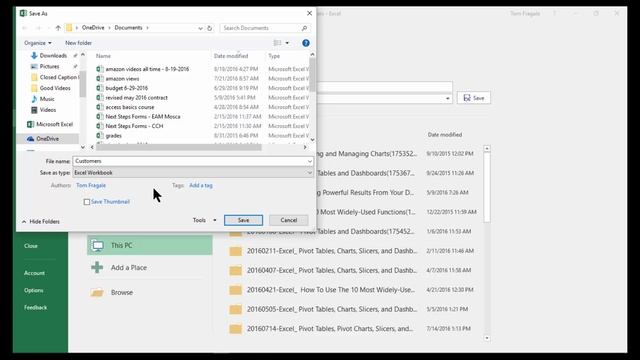Viewport: 640px width, 360px height.
Task: Select Close in Excel backstage menu
Action: [x=31, y=246]
